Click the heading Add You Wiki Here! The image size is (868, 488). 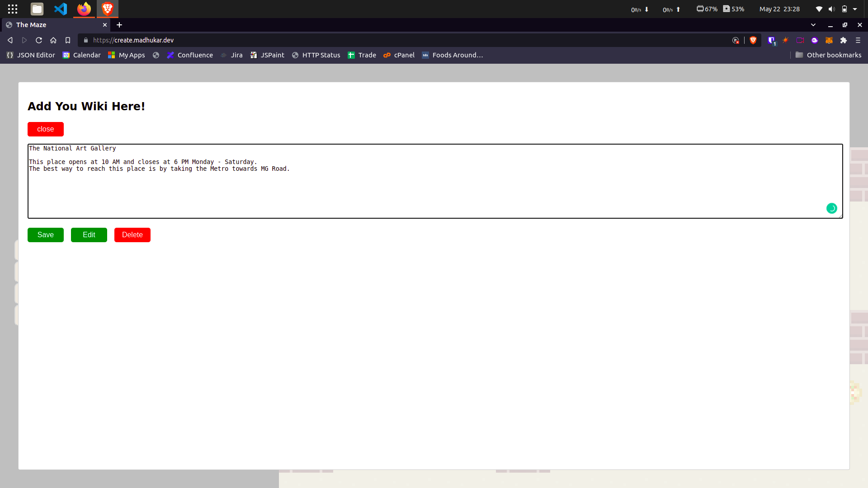(x=86, y=106)
